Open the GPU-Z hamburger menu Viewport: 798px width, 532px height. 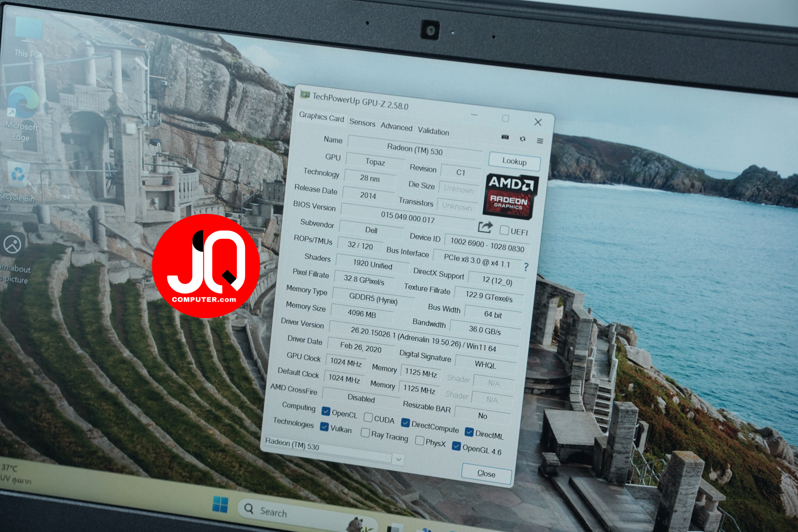tap(540, 141)
